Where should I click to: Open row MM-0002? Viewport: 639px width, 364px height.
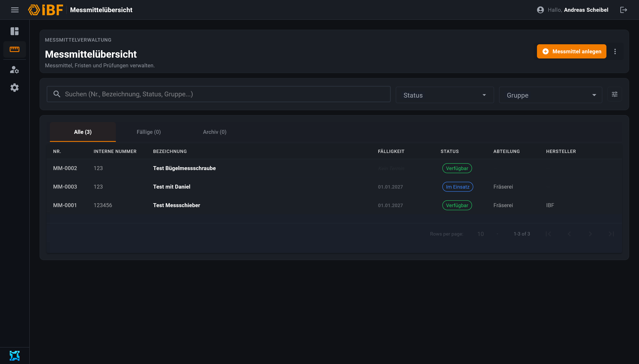pyautogui.click(x=334, y=168)
